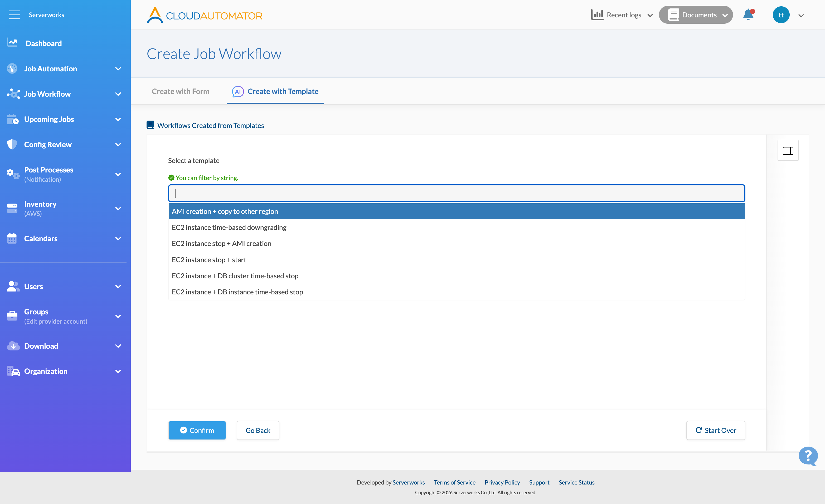Click the Inventory server icon

12,208
